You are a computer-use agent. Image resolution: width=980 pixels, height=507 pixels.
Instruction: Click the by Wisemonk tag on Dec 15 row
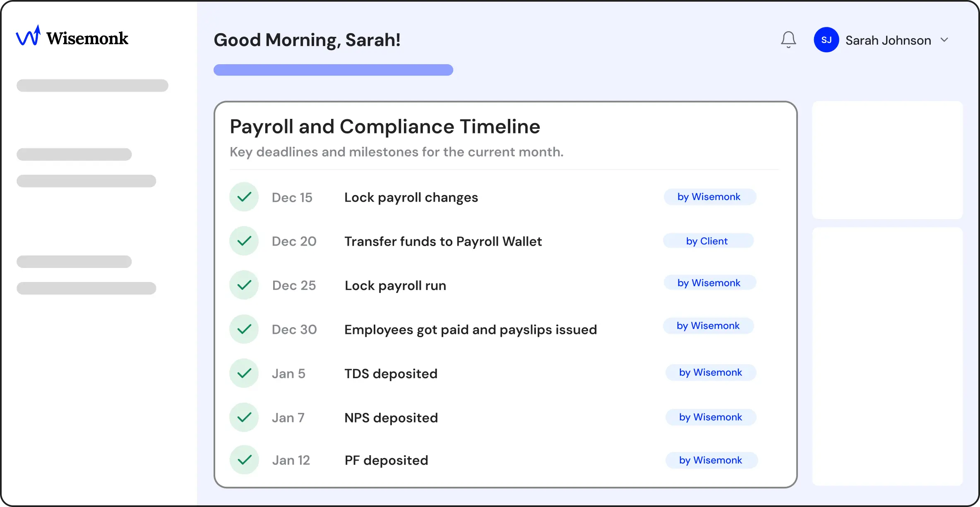710,197
